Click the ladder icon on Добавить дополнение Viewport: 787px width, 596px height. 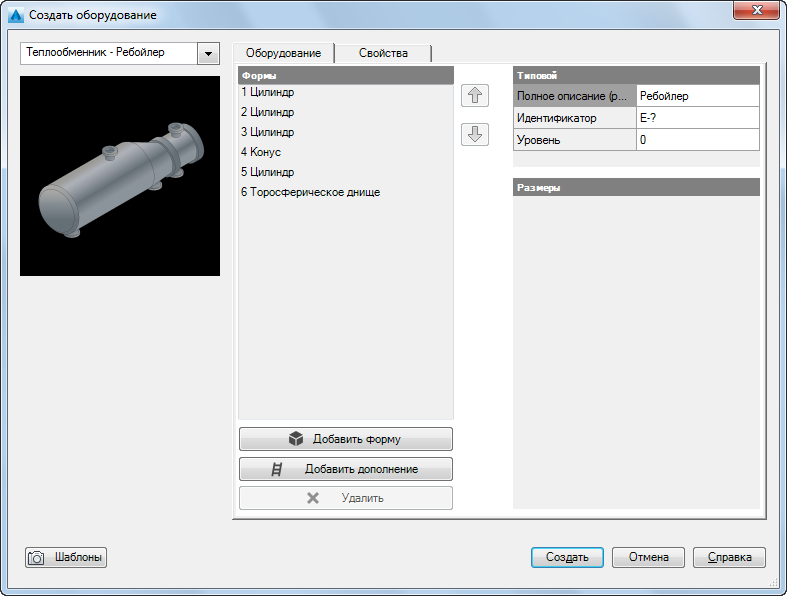[277, 469]
